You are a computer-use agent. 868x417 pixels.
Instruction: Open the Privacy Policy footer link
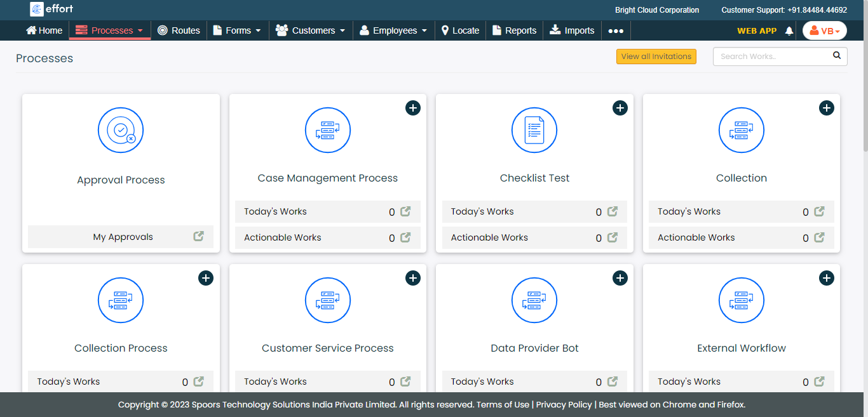click(x=564, y=404)
